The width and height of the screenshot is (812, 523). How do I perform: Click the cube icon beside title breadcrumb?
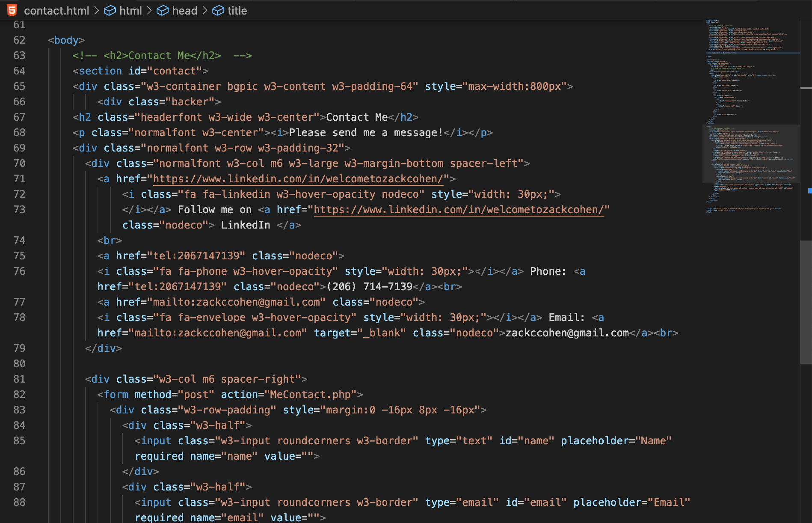(x=218, y=11)
